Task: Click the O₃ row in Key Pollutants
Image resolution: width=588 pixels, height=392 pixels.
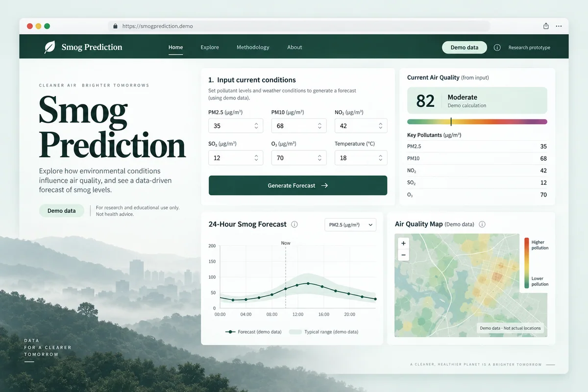Action: point(477,195)
